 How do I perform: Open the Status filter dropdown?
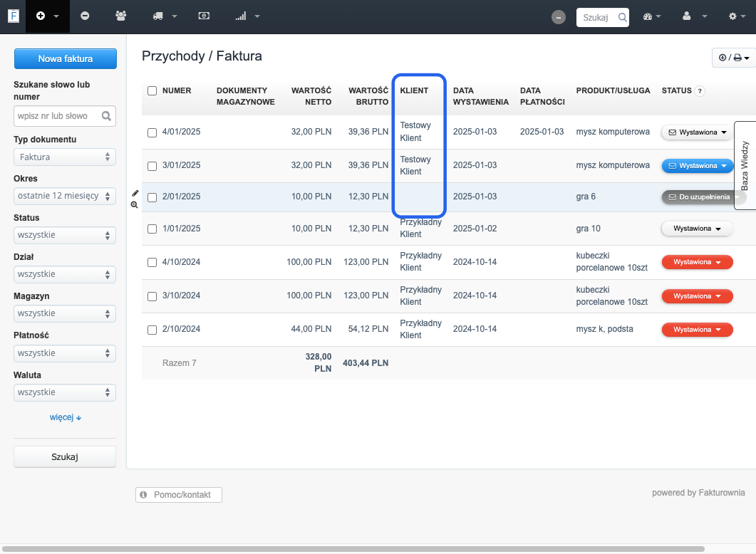click(x=65, y=235)
